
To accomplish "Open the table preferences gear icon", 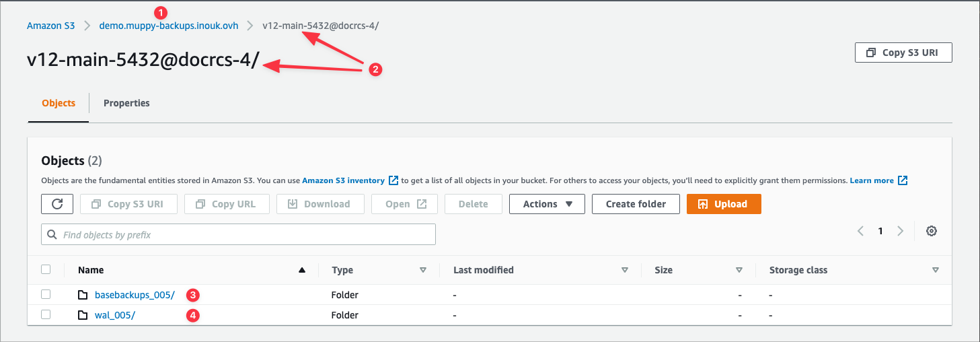I will 931,231.
